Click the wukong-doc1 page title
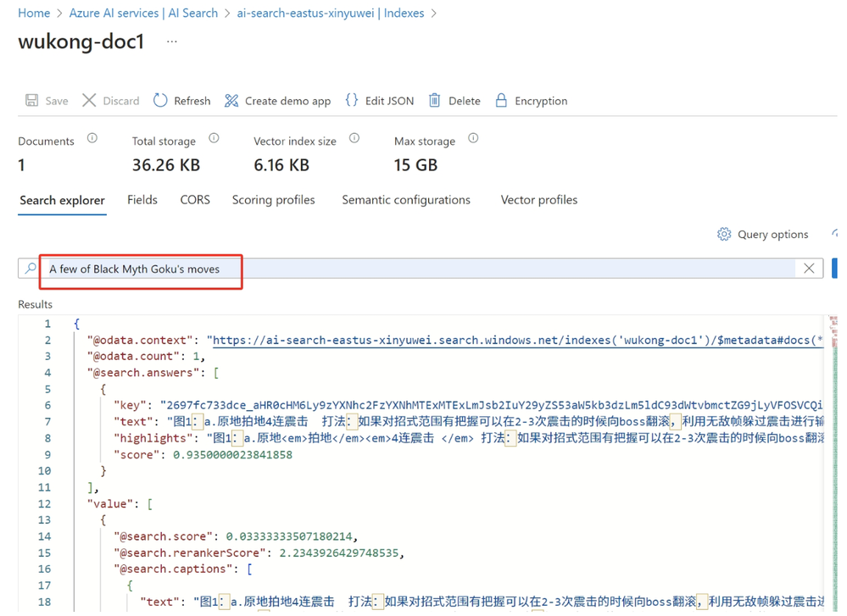 click(81, 42)
